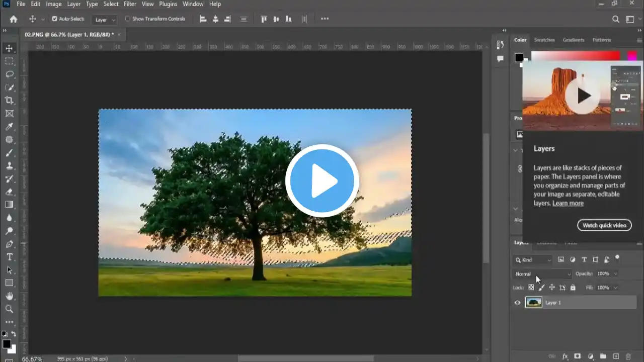The image size is (644, 362).
Task: Open the Kind filter dropdown in Layers
Action: click(533, 260)
